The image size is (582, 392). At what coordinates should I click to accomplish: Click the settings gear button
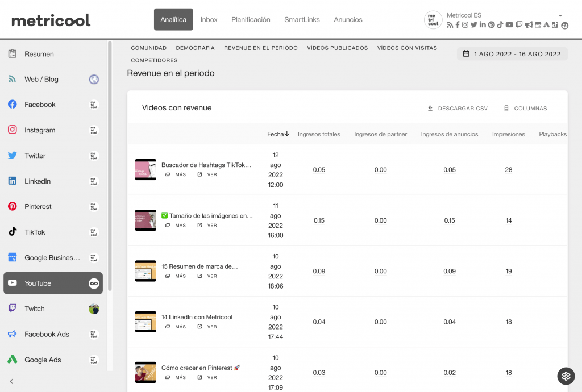566,376
